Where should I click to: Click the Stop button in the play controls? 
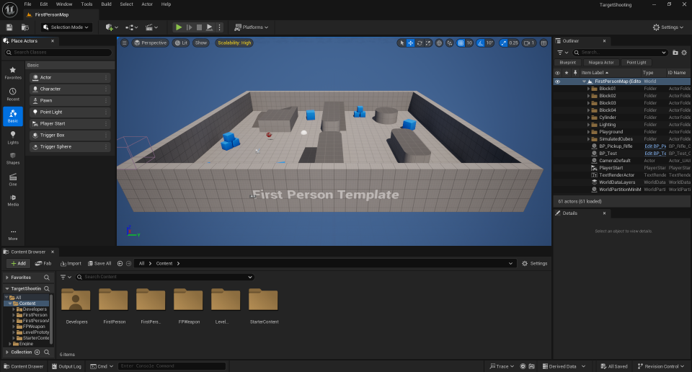(x=199, y=27)
